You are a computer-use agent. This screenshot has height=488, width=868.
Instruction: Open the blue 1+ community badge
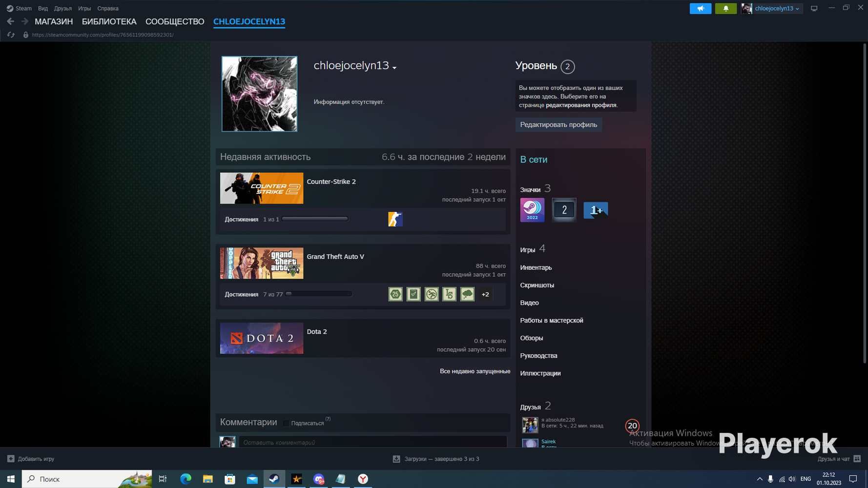coord(596,210)
